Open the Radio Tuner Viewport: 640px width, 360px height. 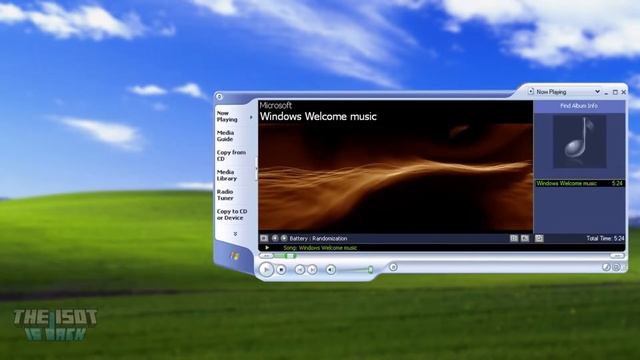[x=225, y=195]
